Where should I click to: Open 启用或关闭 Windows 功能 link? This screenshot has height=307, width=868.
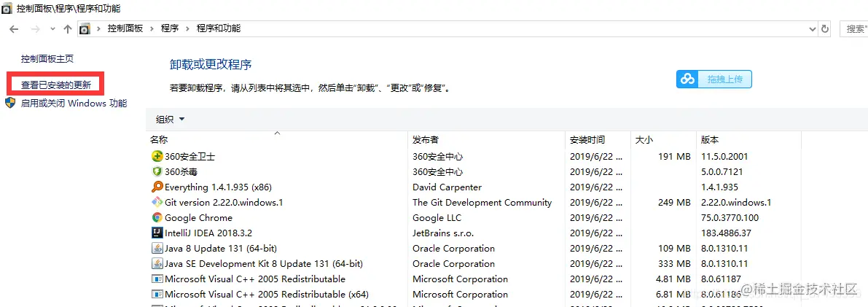click(x=74, y=103)
